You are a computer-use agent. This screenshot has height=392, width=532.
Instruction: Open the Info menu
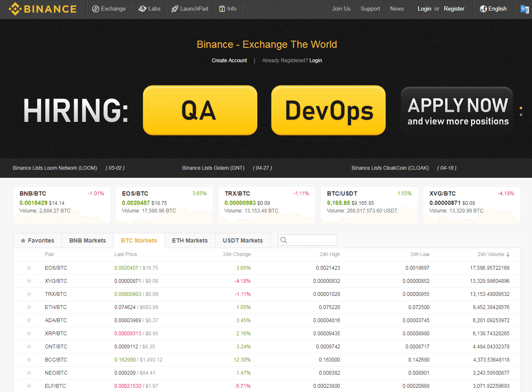click(228, 9)
